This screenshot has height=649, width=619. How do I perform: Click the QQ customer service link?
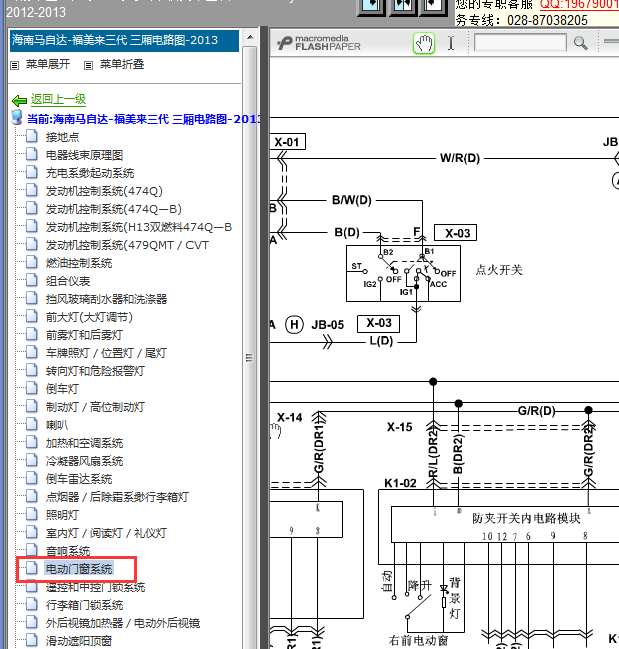[x=579, y=4]
